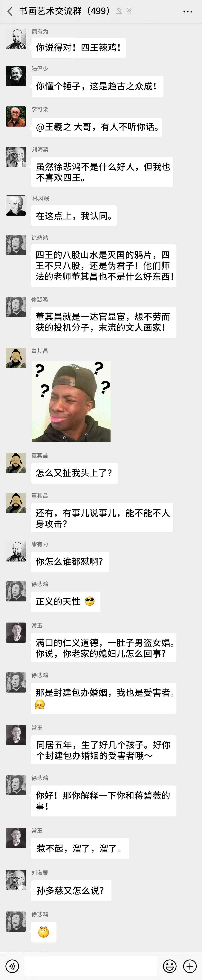Image resolution: width=202 pixels, height=980 pixels.
Task: Select the 正义的天性 message bubble
Action: pos(65,601)
